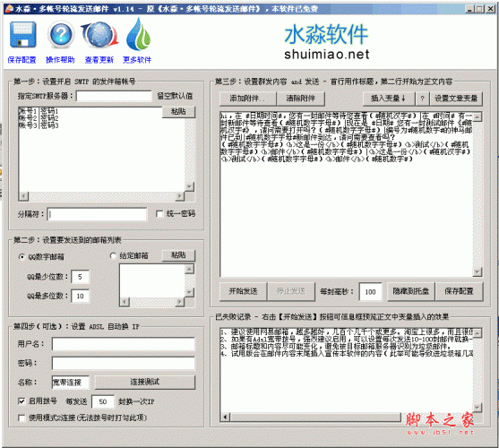Click log line 试用版会在邮件内容末尾

click(347, 353)
